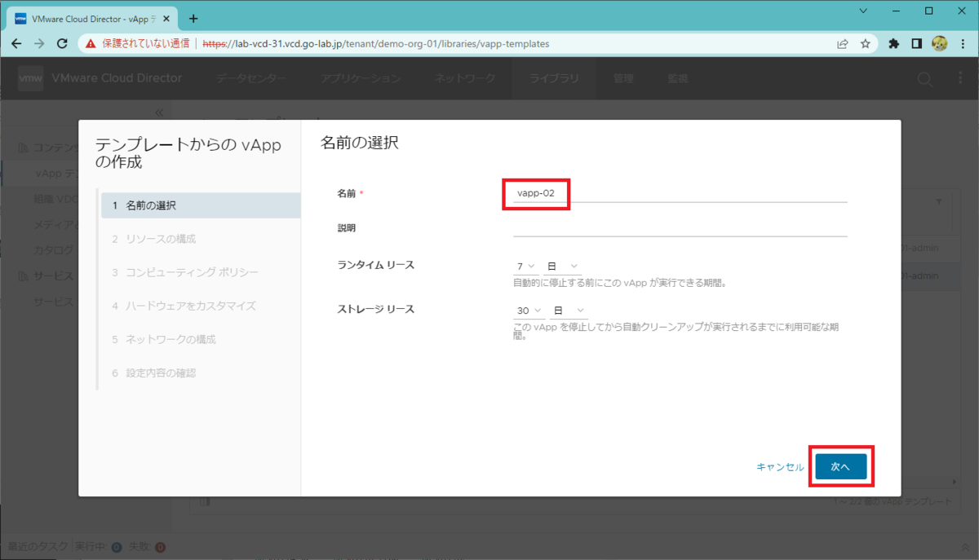Bookmark this page with the star icon
Viewport: 979px width, 560px height.
pos(866,44)
